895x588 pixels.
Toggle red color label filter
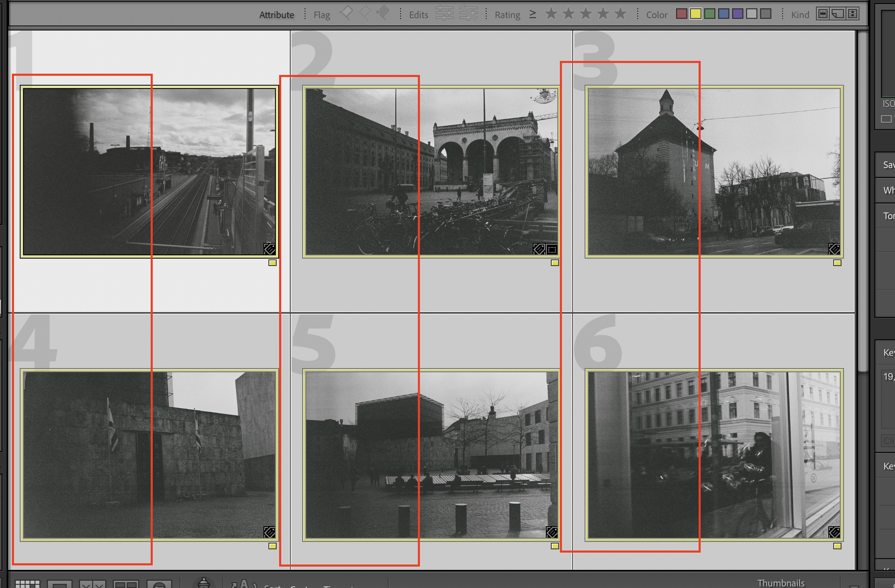pos(682,14)
